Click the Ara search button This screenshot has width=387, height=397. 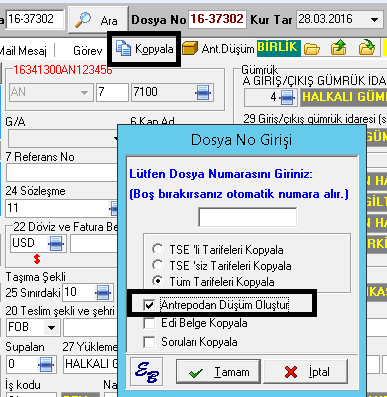98,20
